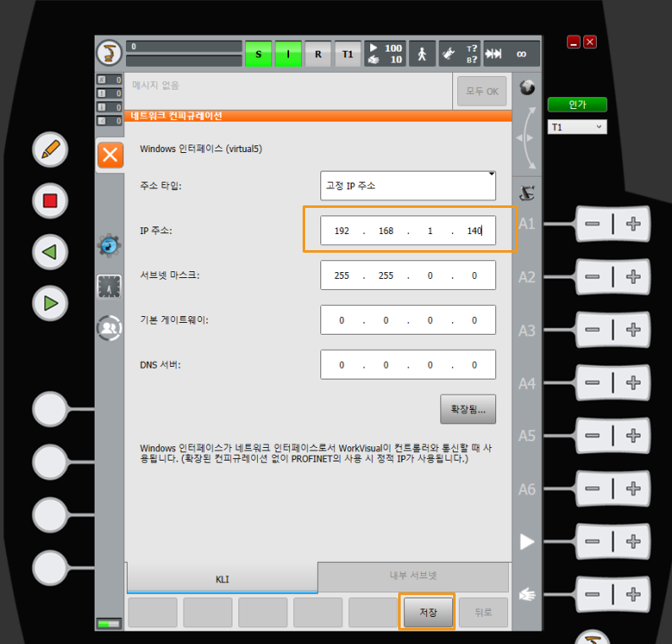Image resolution: width=672 pixels, height=644 pixels.
Task: Click the 서브넷 마스크 input field
Action: (408, 275)
